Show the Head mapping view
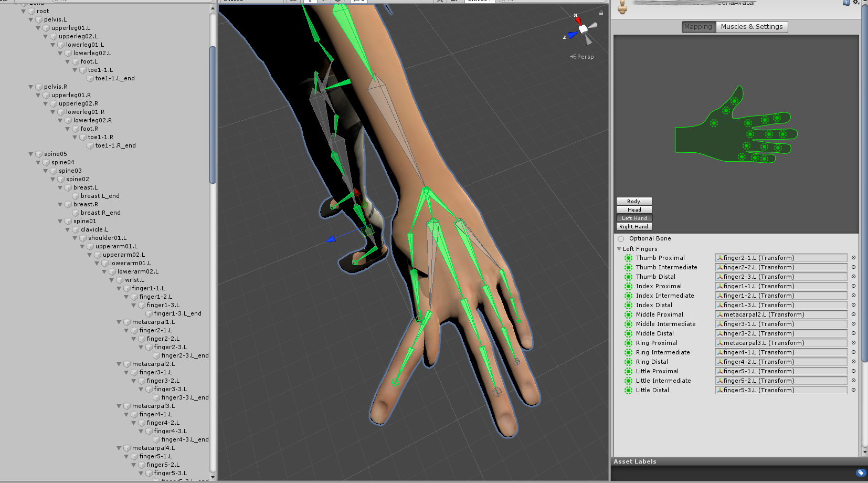Viewport: 868px width, 483px height. (634, 209)
